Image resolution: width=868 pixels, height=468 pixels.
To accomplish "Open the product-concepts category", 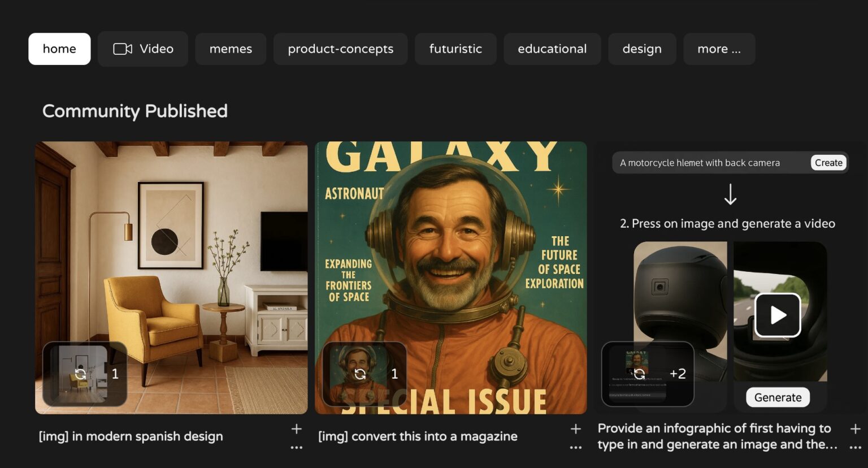I will click(340, 49).
